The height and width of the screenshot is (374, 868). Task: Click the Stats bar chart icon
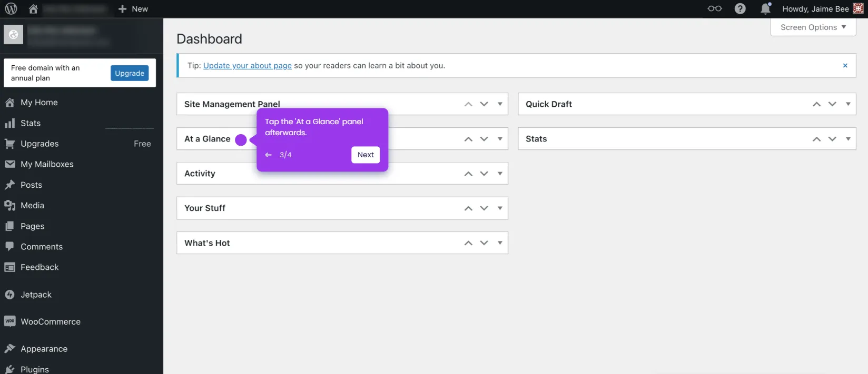pyautogui.click(x=10, y=123)
